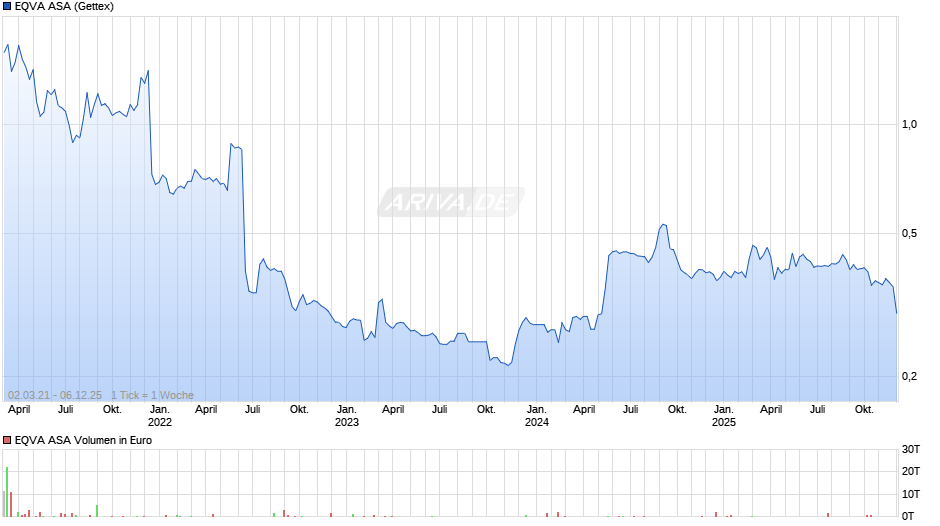Screen dimensions: 940x526
Task: Click the '20T' volume axis label
Action: pyautogui.click(x=911, y=471)
